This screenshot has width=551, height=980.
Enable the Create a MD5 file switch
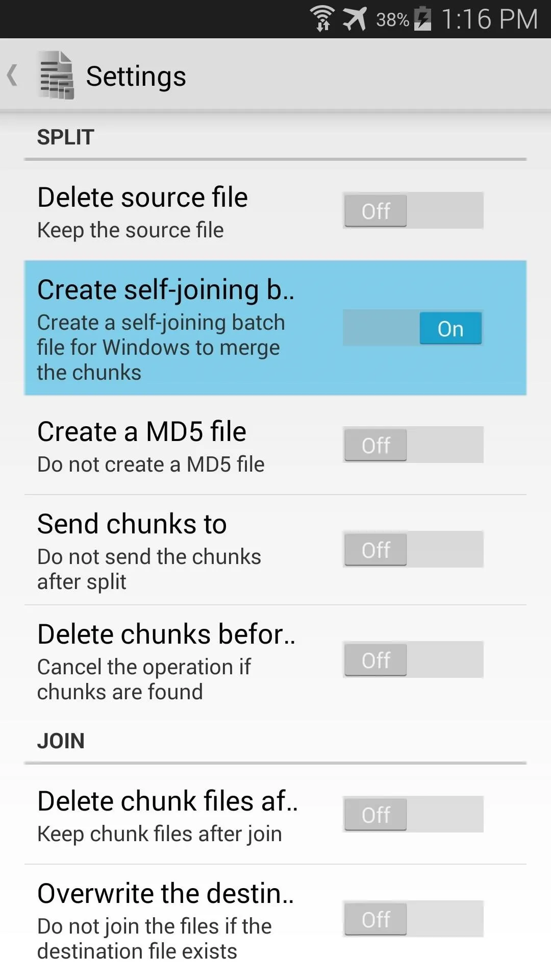(413, 445)
